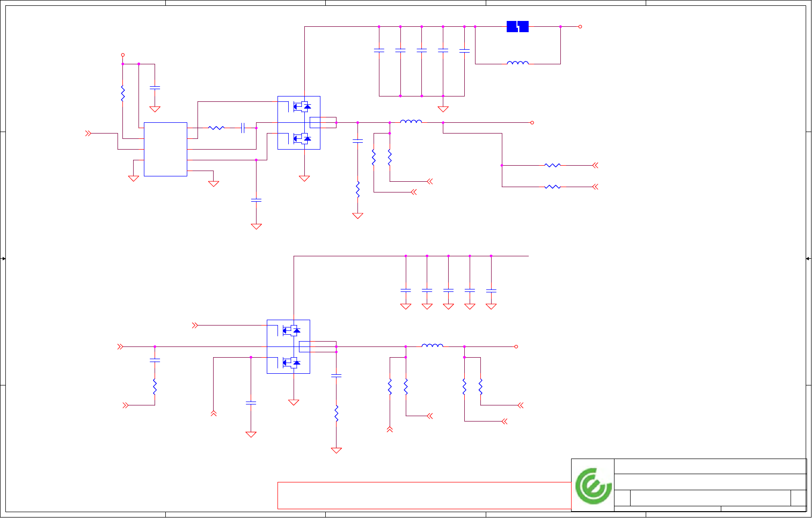Select ground symbol under the top five-capacitor bank
Viewport: 812px width, 518px height.
(443, 109)
